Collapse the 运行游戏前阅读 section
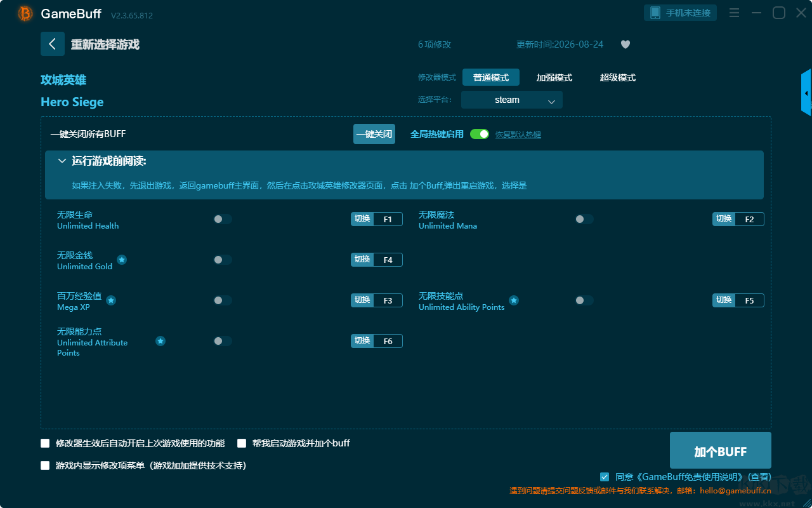 [x=62, y=161]
